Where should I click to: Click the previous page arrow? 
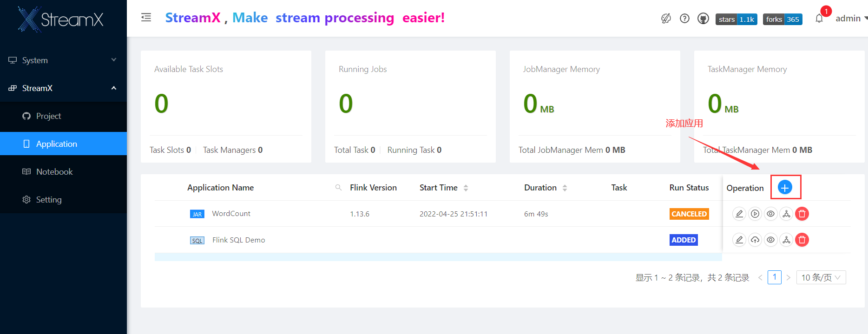(760, 277)
